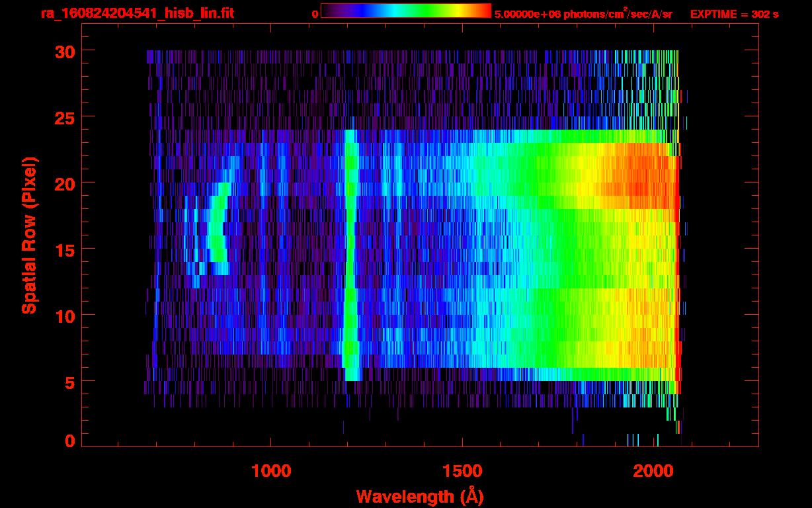Screen dimensions: 812x508
Task: Click the y-axis tick label 5
Action: tap(69, 382)
